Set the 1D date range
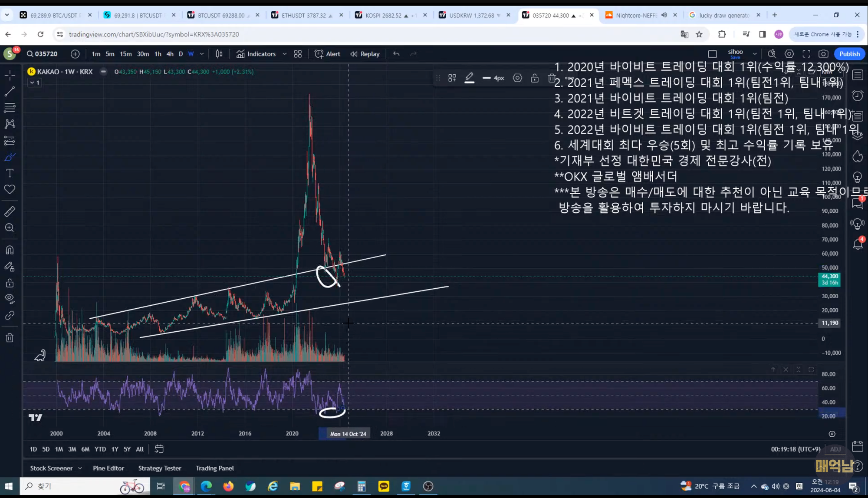The height and width of the screenshot is (498, 868). 33,449
